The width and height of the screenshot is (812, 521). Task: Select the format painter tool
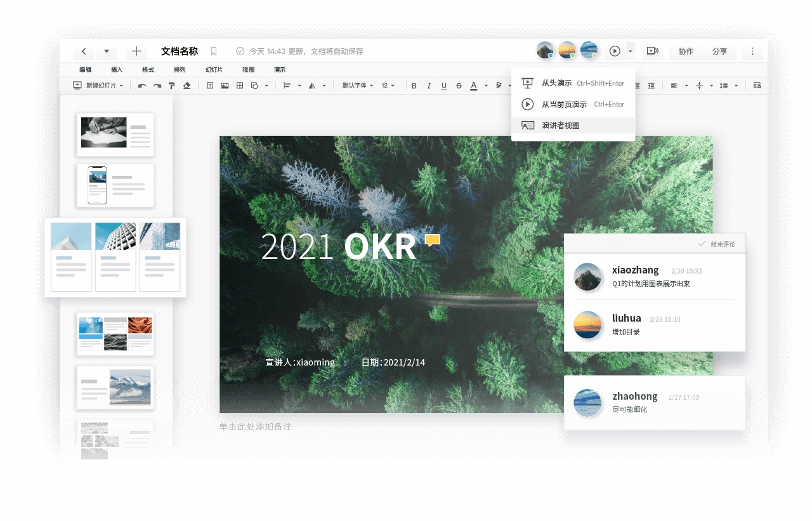point(172,86)
